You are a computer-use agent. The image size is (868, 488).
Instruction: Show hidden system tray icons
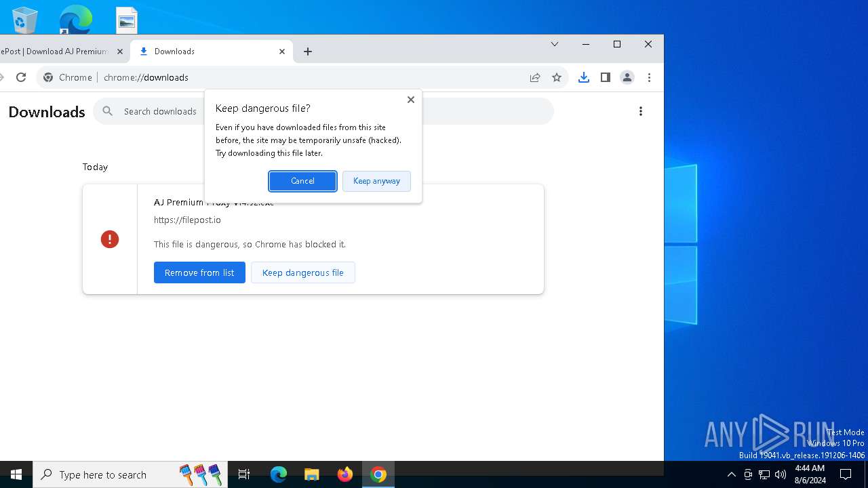click(x=731, y=474)
